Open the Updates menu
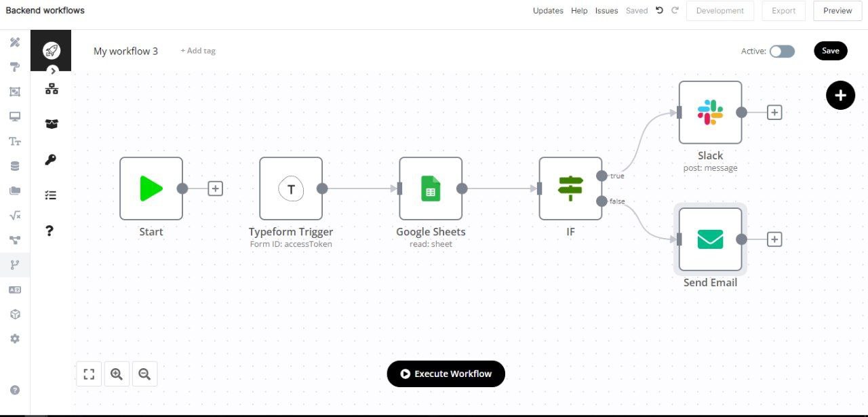Screen dimensions: 868x417 click(548, 11)
